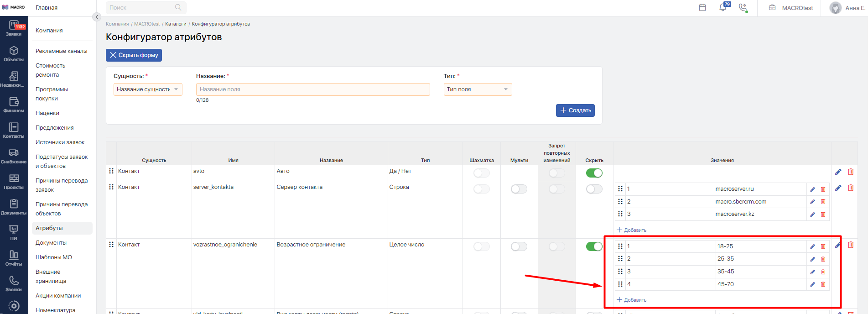Viewport: 868px width, 314px height.
Task: Open Заявки section in left sidebar
Action: pos(14,29)
